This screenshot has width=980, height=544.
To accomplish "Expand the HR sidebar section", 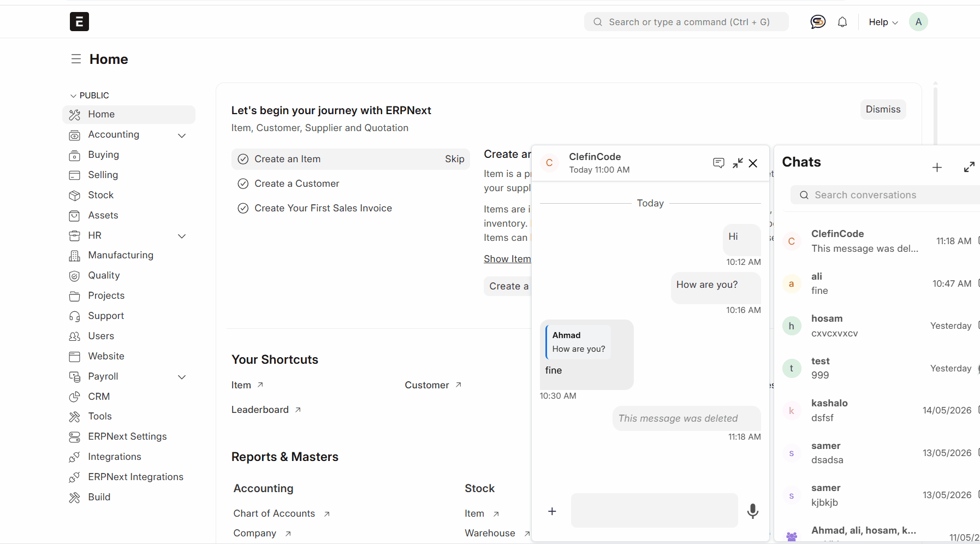I will [x=182, y=236].
